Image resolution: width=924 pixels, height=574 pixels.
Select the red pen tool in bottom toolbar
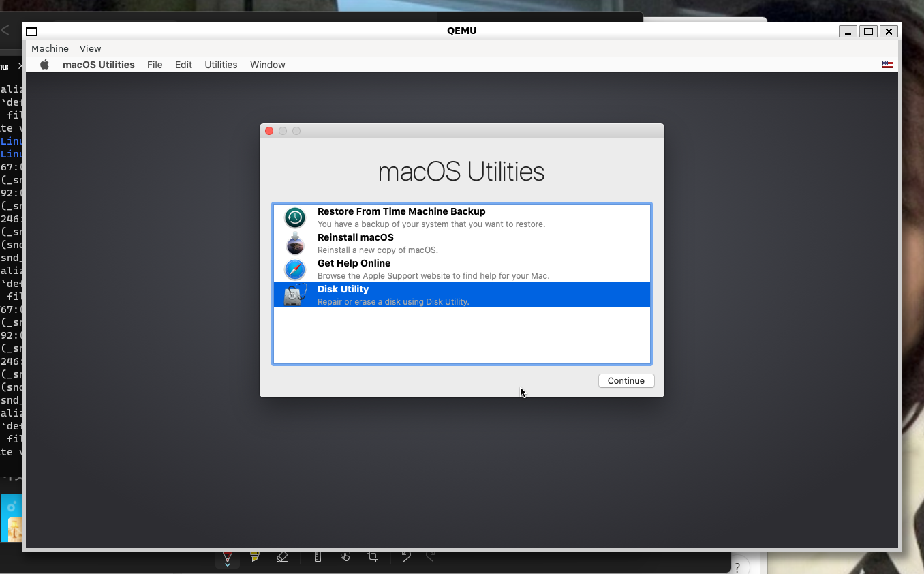[x=228, y=558]
